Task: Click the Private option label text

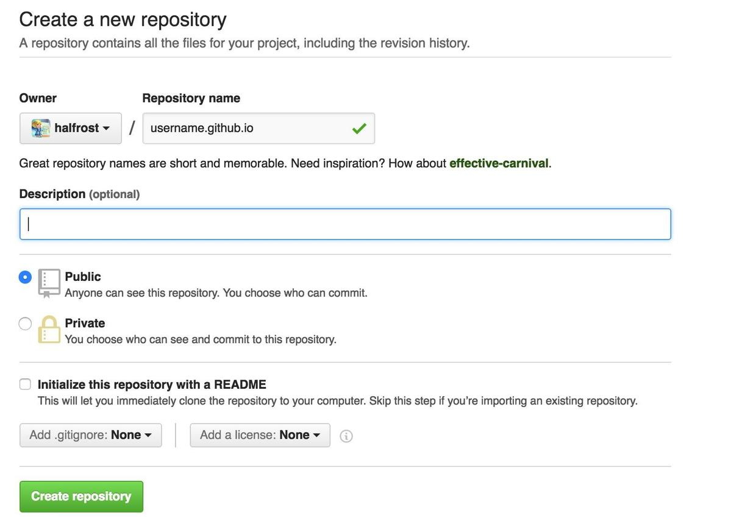Action: coord(85,323)
